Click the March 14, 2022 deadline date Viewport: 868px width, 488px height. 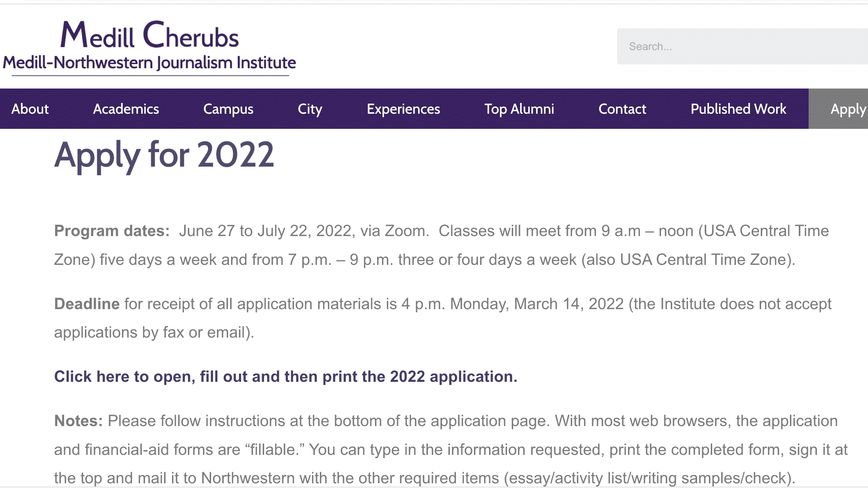tap(569, 304)
